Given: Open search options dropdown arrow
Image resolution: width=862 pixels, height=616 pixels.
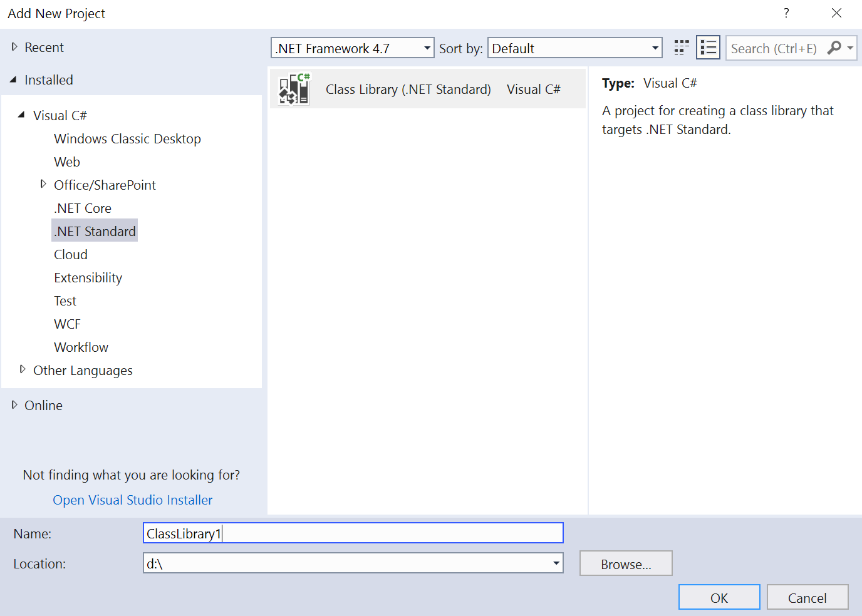Looking at the screenshot, I should tap(850, 48).
